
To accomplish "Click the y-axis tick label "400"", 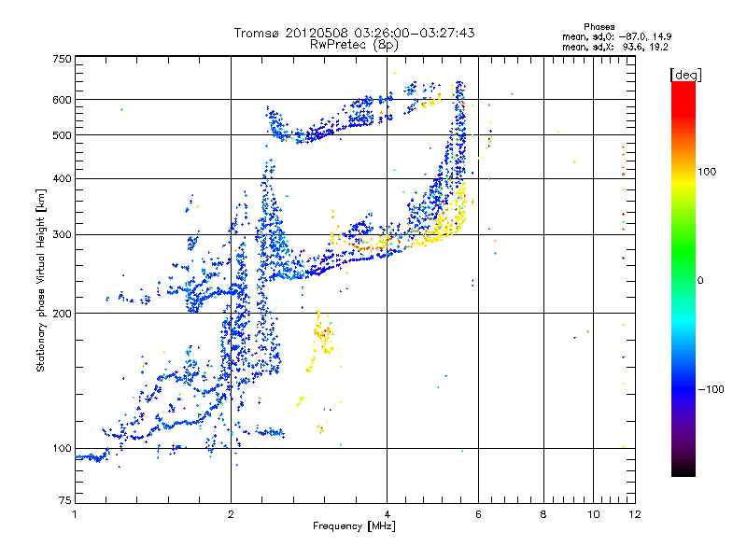I will 62,179.
